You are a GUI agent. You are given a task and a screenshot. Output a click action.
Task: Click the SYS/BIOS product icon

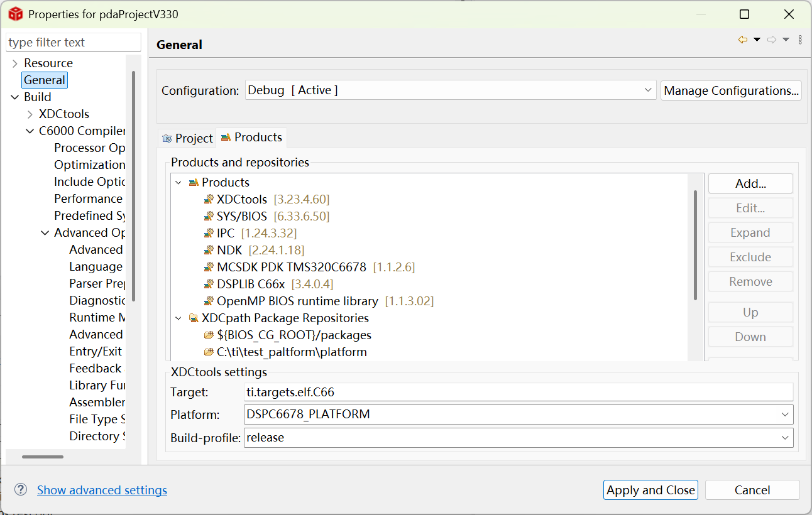coord(209,216)
